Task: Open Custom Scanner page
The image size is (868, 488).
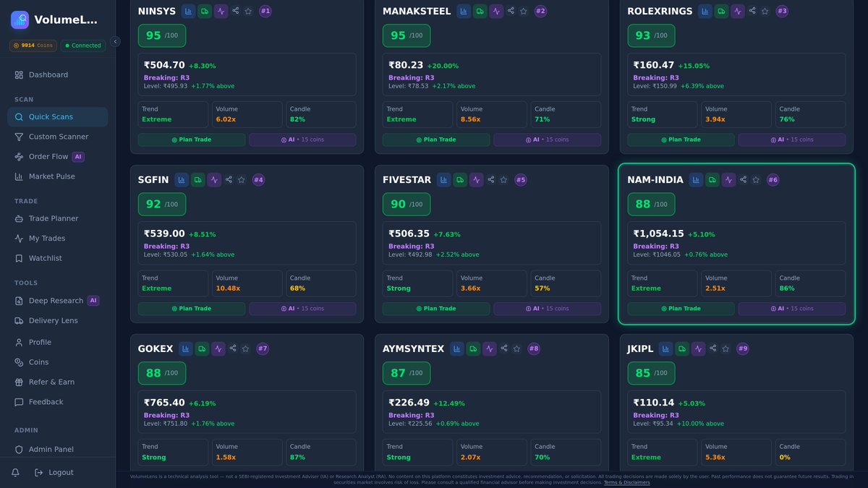Action: pyautogui.click(x=58, y=137)
